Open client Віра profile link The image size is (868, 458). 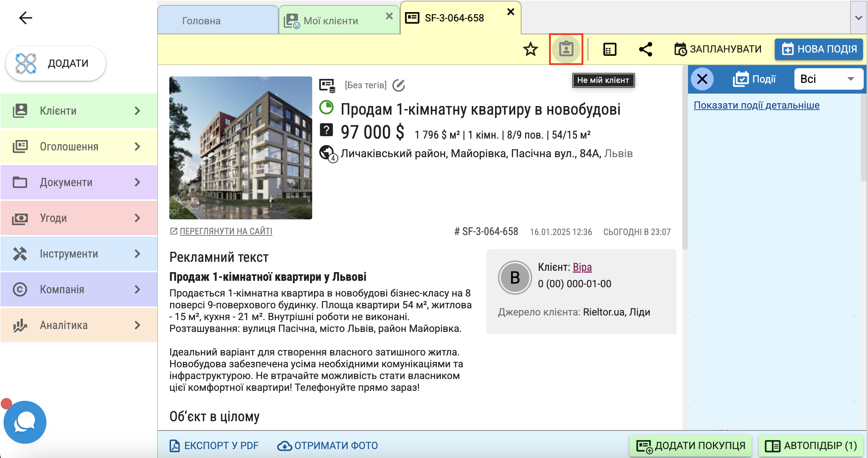(x=582, y=267)
